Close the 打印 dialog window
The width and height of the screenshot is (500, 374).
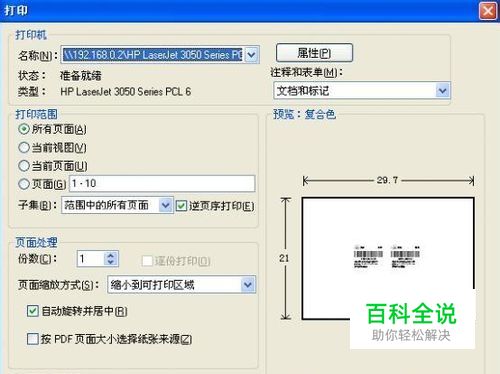pos(488,11)
